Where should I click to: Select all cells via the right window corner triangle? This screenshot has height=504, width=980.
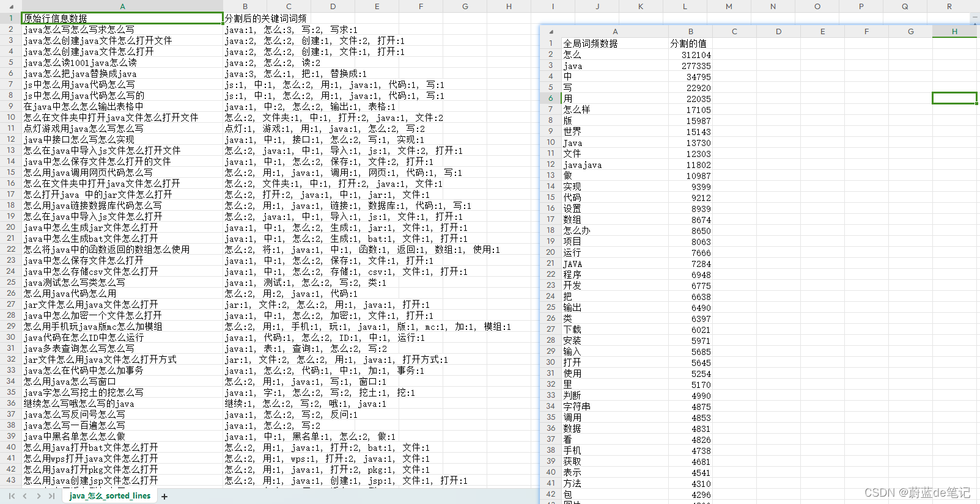point(551,31)
